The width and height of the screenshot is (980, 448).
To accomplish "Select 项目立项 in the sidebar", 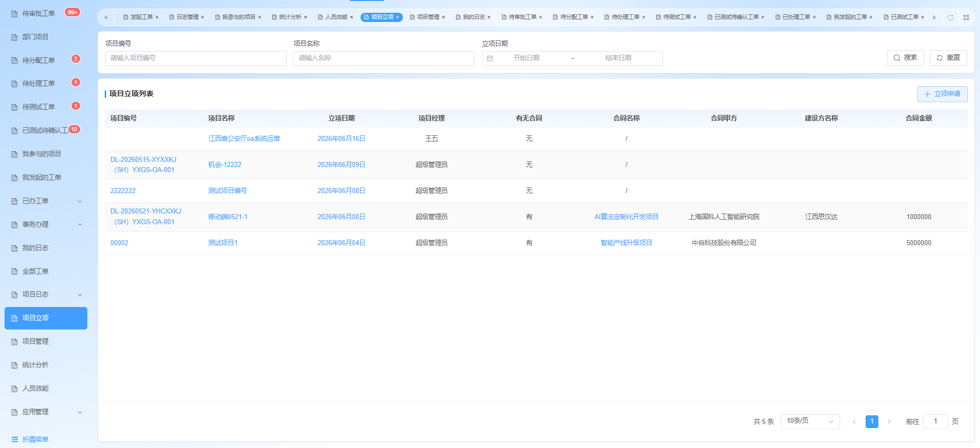I will (x=46, y=318).
